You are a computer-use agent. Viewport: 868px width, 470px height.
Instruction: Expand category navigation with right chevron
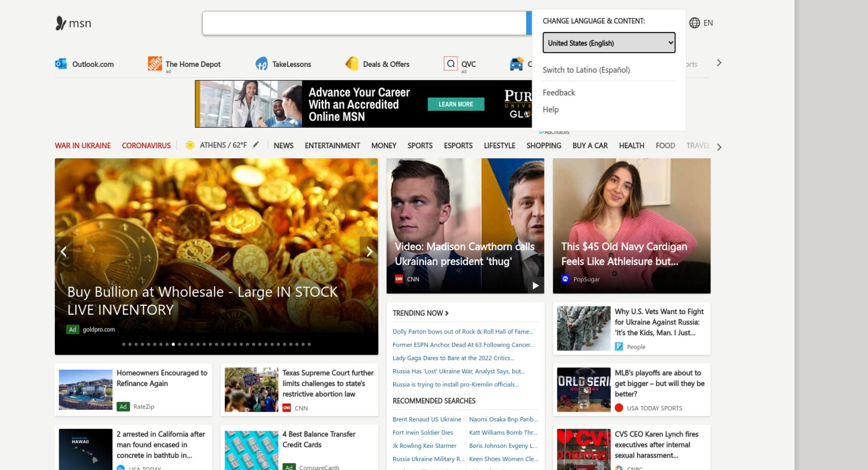(719, 147)
